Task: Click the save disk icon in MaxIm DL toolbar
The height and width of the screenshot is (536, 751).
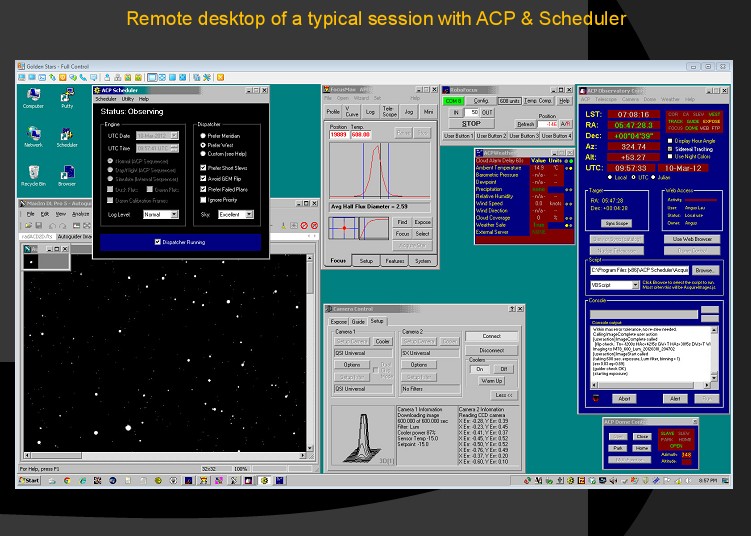Action: click(39, 226)
